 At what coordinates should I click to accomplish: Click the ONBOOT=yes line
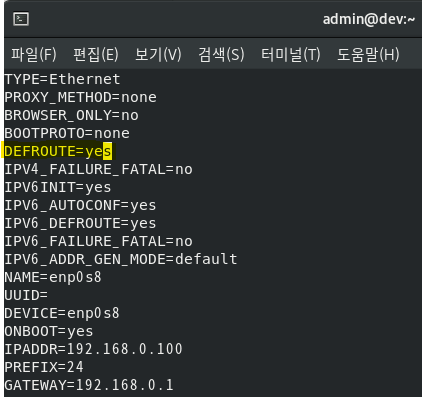point(49,331)
